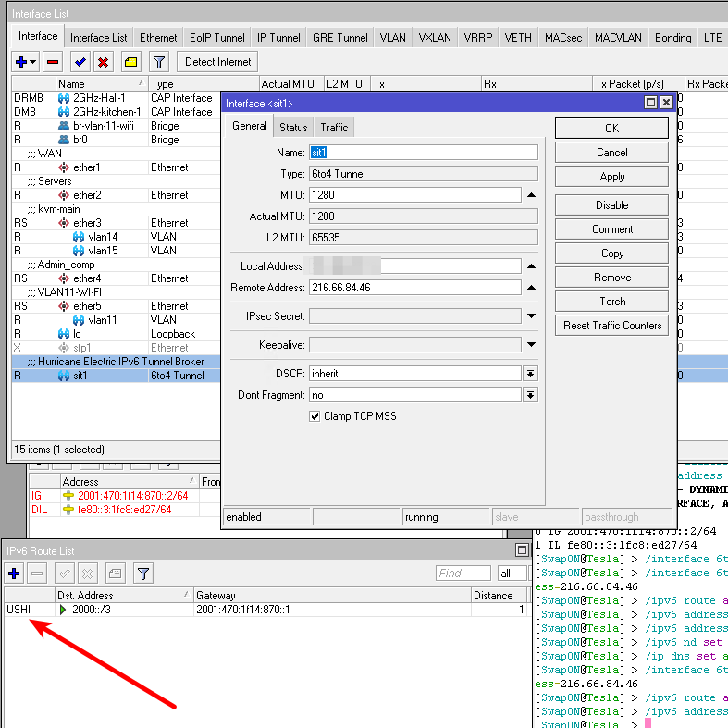Click the blue plus button in IPv6 Route List
This screenshot has height=728, width=728.
[14, 574]
